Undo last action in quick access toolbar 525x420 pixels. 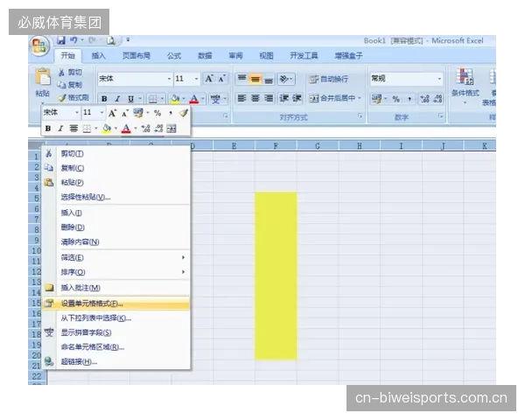click(73, 40)
